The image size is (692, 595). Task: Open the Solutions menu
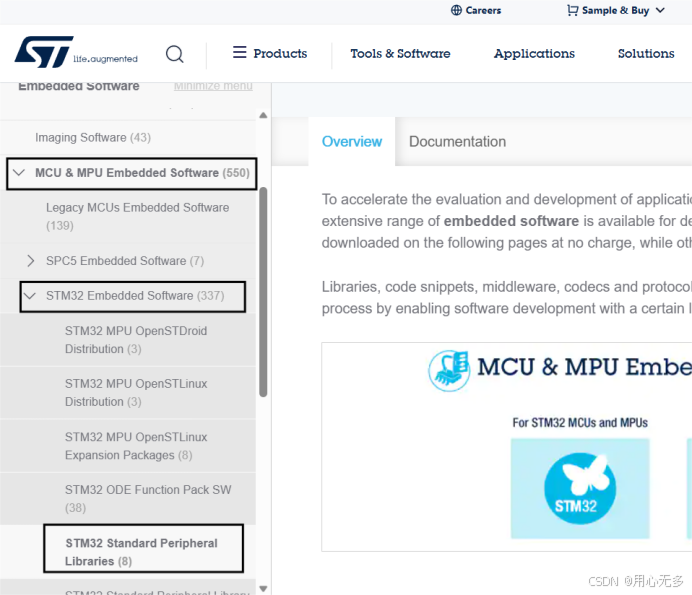point(646,53)
